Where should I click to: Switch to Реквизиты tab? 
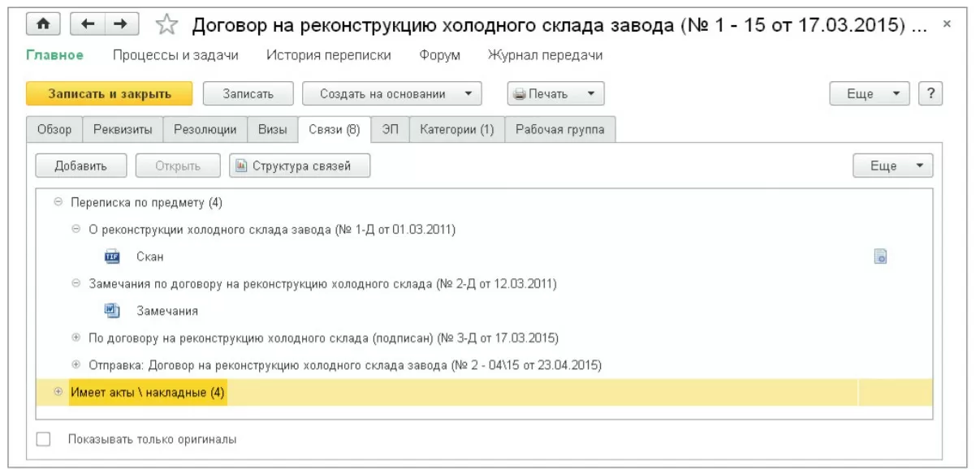[123, 129]
